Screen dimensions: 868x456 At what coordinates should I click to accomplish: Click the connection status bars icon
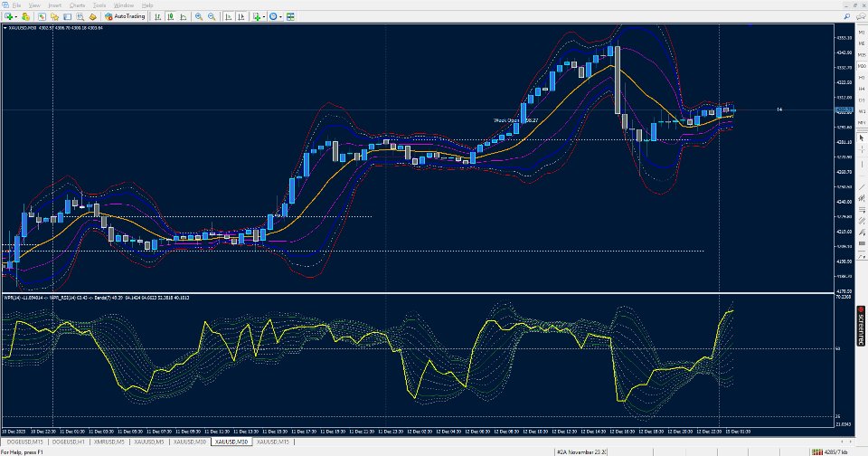(817, 452)
